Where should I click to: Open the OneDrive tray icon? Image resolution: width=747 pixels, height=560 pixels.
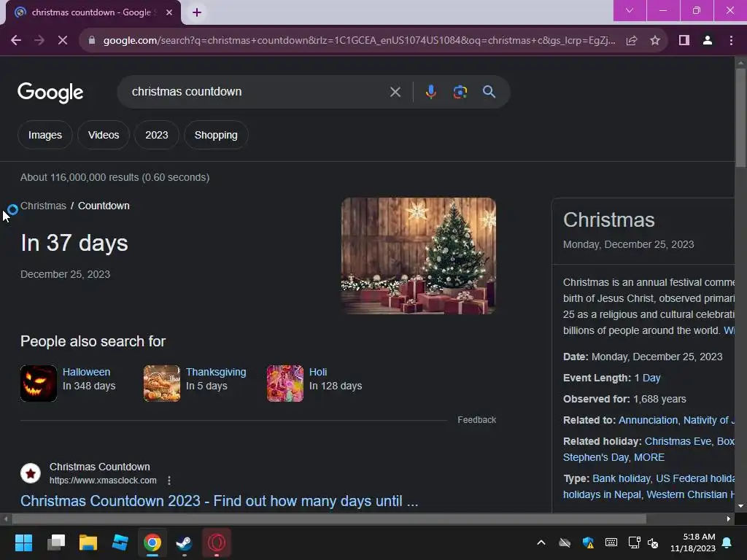[565, 542]
